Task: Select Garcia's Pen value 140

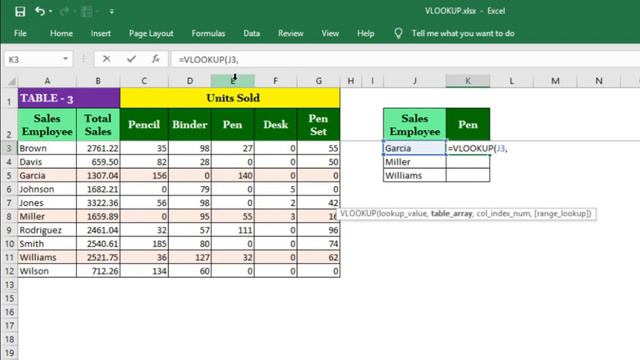Action: point(233,176)
